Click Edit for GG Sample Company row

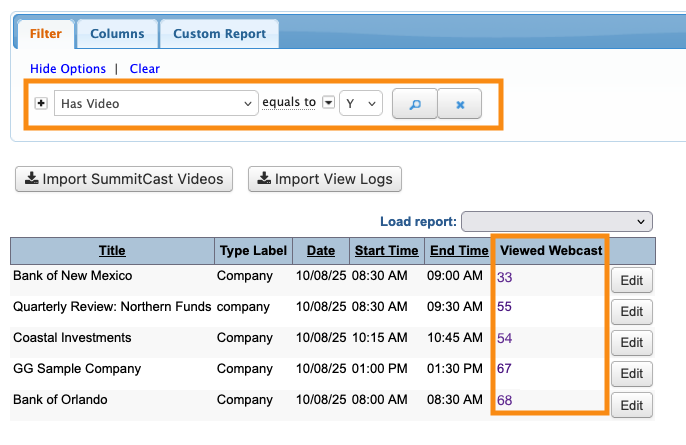(631, 374)
